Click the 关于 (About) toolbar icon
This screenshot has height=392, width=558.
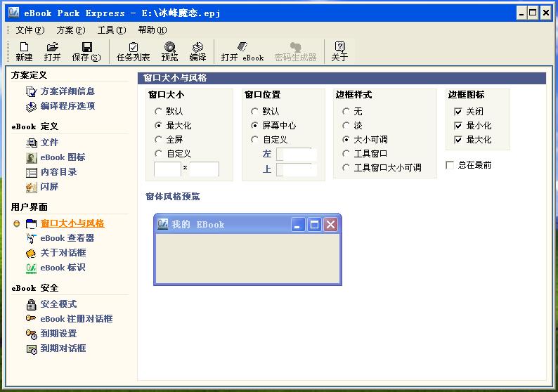340,46
